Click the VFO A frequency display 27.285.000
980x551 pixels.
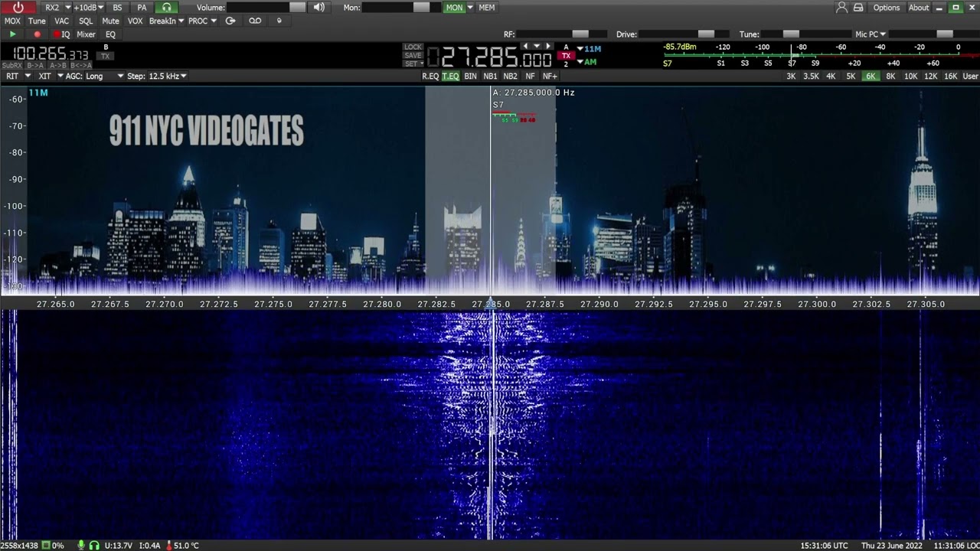pos(489,58)
